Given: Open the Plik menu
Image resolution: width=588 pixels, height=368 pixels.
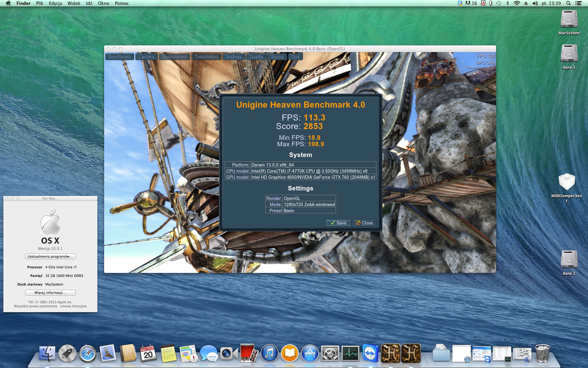Looking at the screenshot, I should [40, 3].
